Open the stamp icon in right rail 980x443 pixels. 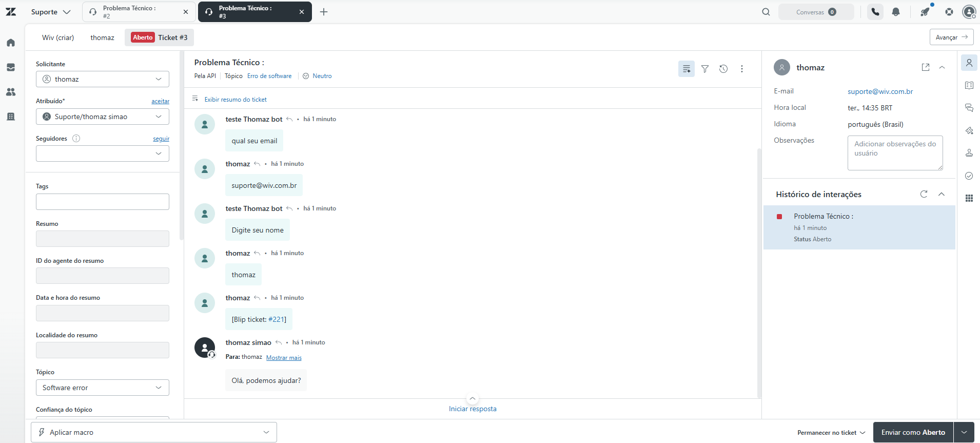[969, 153]
